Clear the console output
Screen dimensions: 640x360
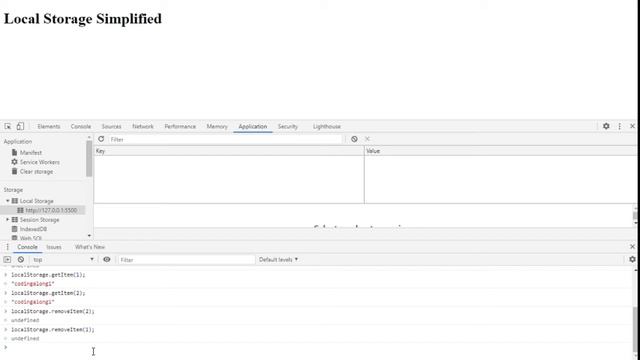tap(21, 260)
